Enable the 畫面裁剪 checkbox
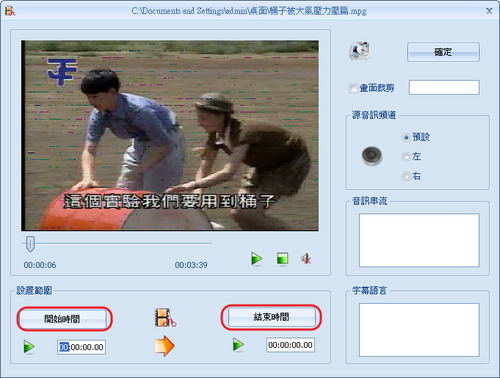The image size is (500, 378). tap(353, 88)
